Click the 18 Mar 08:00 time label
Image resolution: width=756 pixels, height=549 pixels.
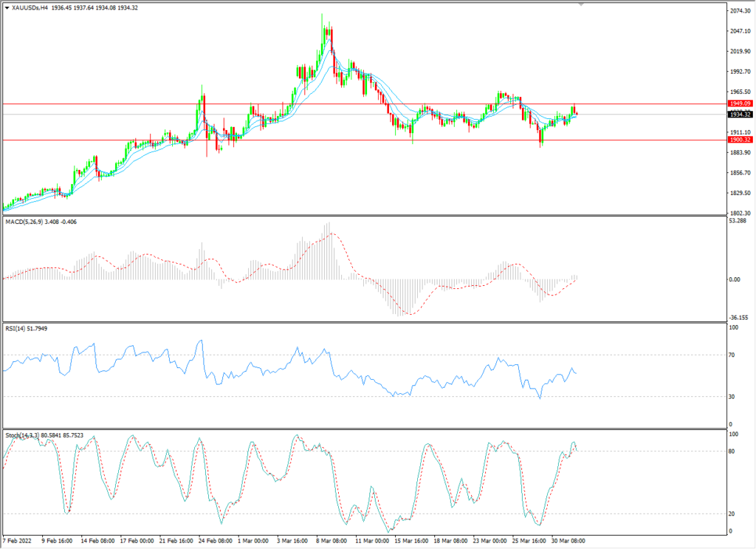point(450,541)
